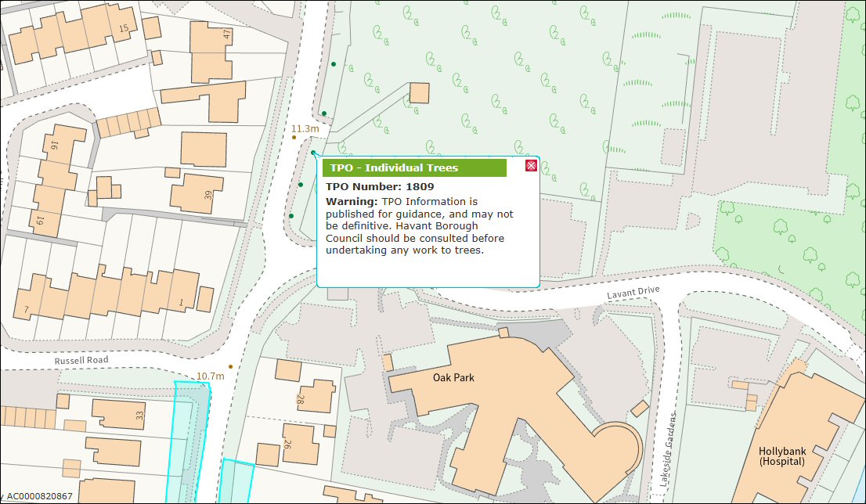Close the TPO Individual Trees popup
Viewport: 866px width, 504px height.
tap(530, 165)
